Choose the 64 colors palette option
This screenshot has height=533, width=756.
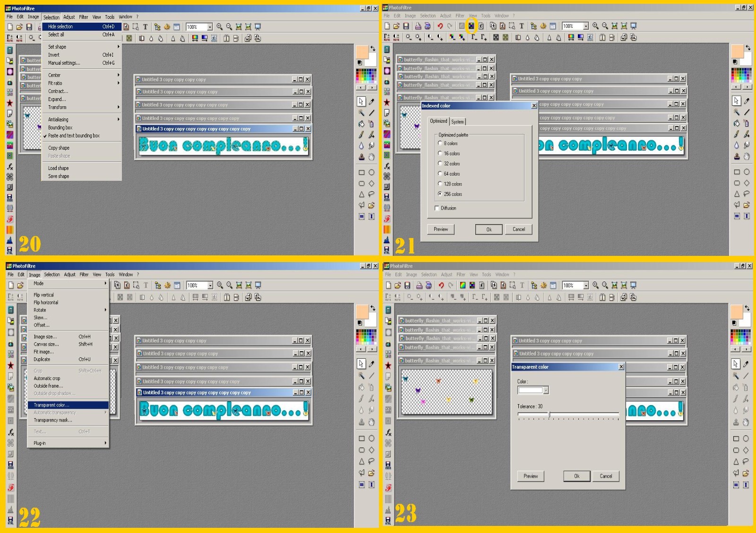[440, 174]
